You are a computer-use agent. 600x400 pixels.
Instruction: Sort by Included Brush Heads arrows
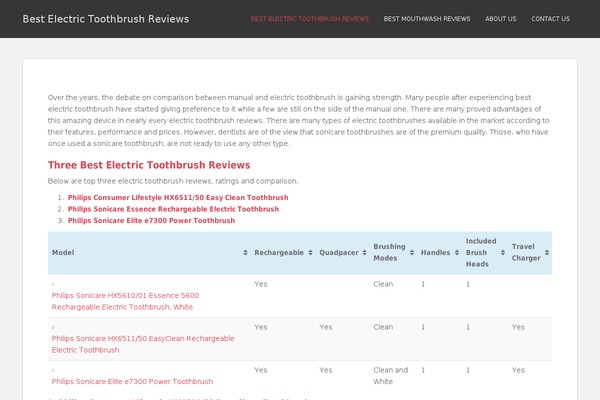tap(503, 253)
